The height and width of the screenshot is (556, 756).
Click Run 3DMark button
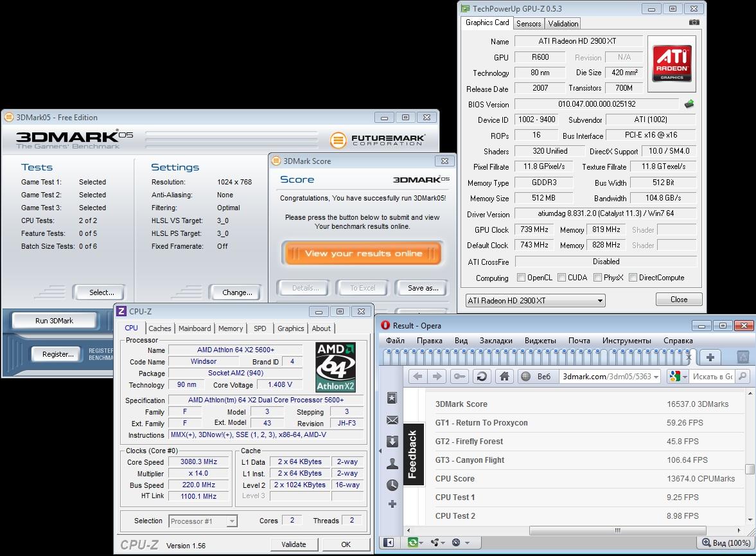coord(54,321)
